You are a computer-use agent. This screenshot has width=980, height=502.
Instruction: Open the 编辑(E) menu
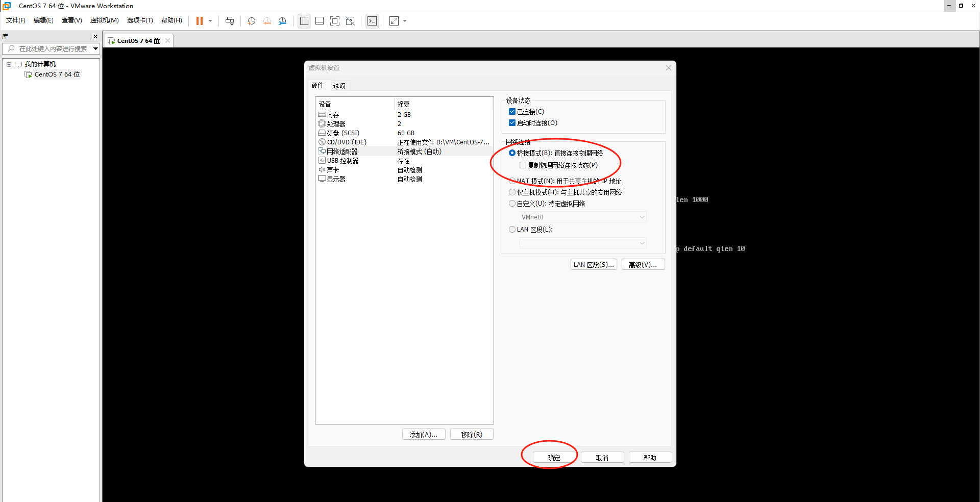(x=43, y=20)
